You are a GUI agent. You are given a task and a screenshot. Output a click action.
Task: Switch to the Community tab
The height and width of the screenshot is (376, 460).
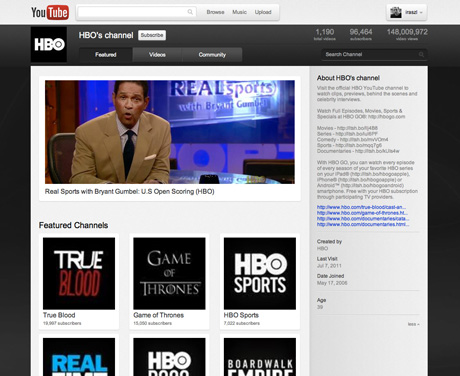click(212, 55)
